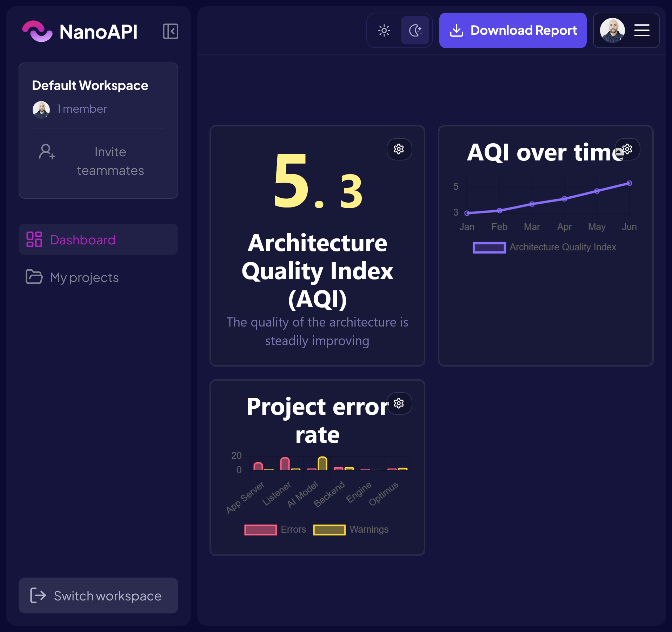
Task: Toggle Errors series legend swatch
Action: click(260, 530)
